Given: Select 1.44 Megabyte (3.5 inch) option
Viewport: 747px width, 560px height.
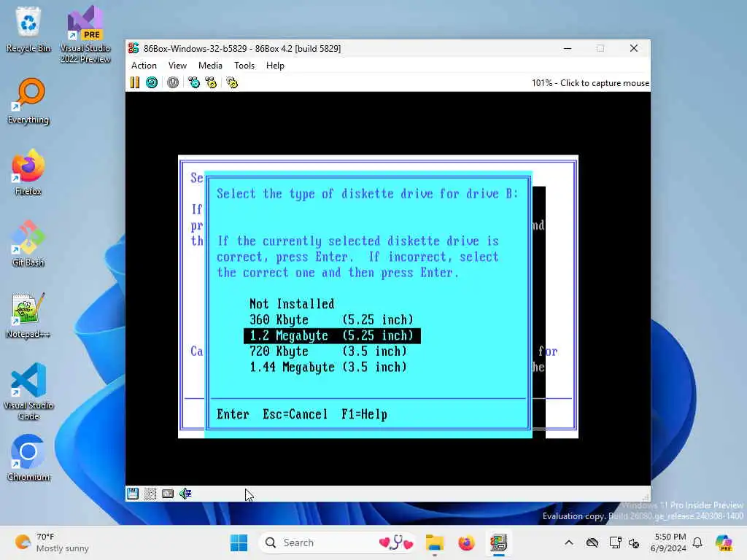Looking at the screenshot, I should pos(328,367).
